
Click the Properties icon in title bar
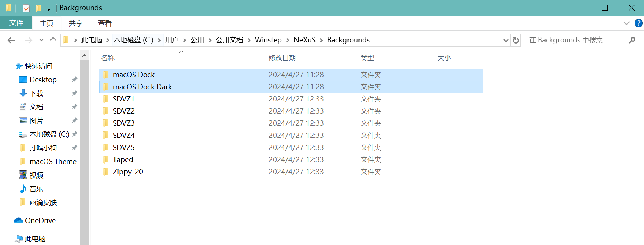(x=26, y=8)
